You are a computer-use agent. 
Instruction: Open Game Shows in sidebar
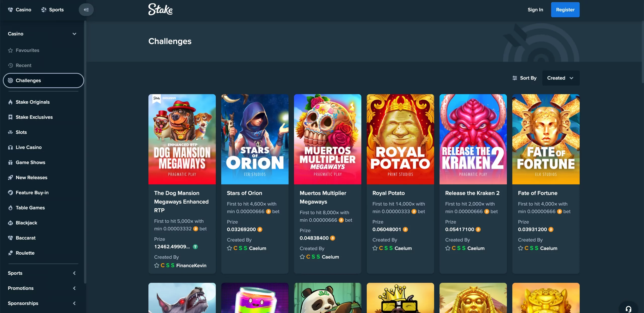(43, 163)
